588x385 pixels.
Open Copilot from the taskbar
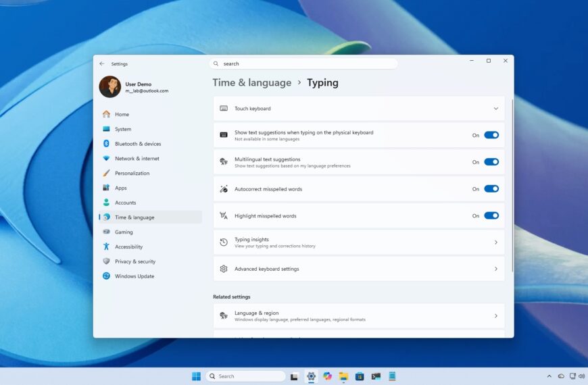(327, 376)
